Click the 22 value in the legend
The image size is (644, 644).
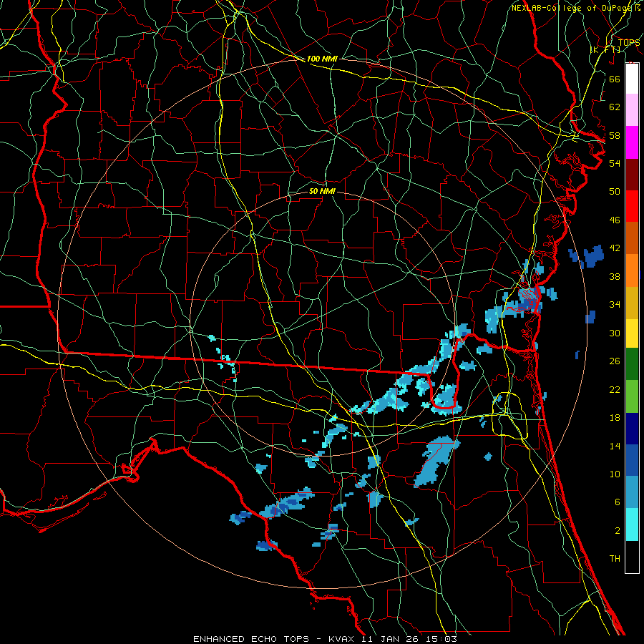pyautogui.click(x=615, y=389)
